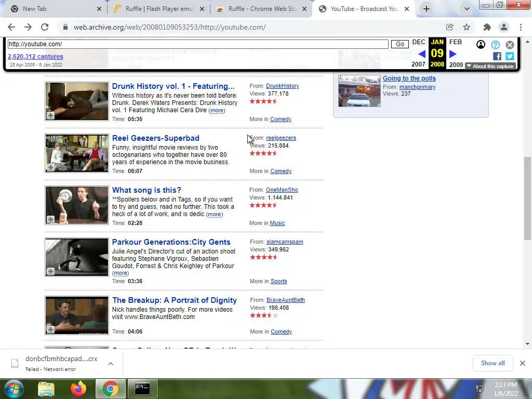Screen dimensions: 532x399
Task: Open the tab search dropdown chevron
Action: click(467, 9)
